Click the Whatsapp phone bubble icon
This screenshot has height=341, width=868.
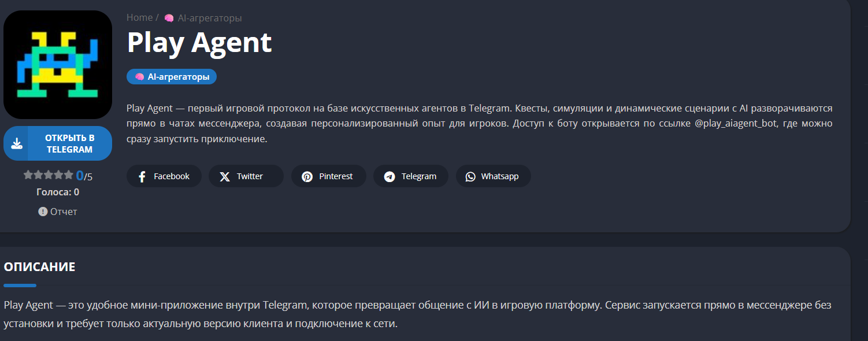coord(471,177)
